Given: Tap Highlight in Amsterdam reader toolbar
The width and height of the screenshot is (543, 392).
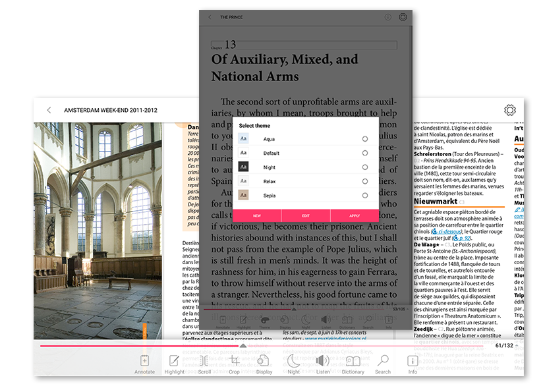Looking at the screenshot, I should point(174,364).
